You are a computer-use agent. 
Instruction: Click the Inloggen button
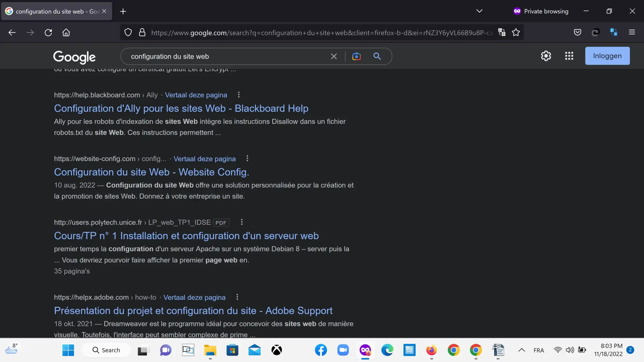point(607,56)
